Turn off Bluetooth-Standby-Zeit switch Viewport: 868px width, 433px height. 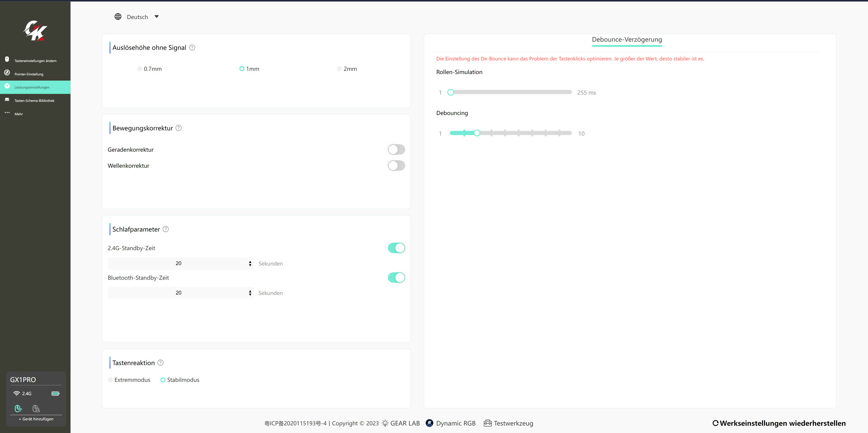click(396, 278)
